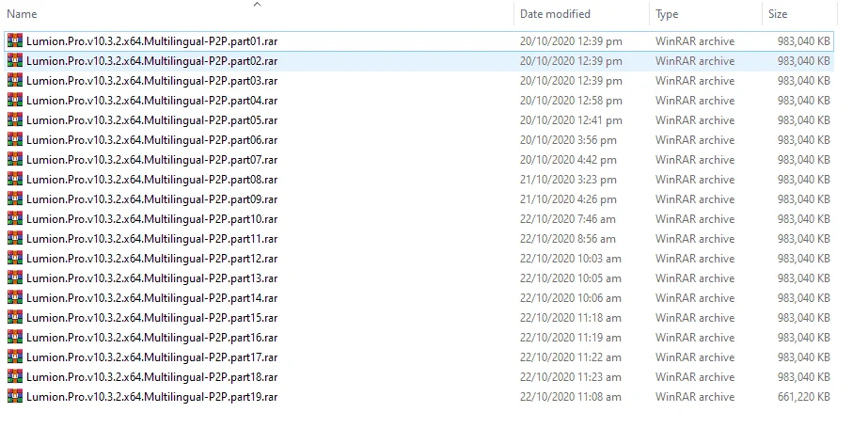Viewport: 868px width, 444px height.
Task: Select file name ending in part19.rar
Action: tap(151, 396)
